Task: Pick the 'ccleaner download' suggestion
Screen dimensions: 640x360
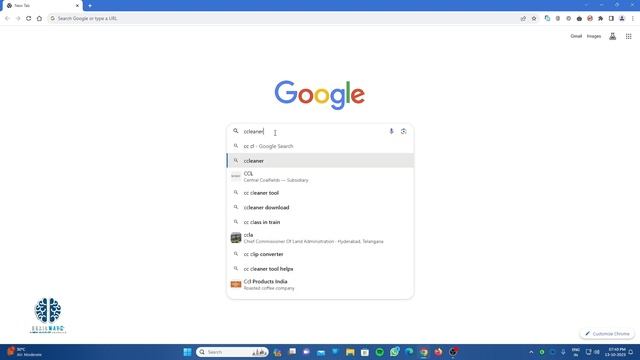Action: click(x=320, y=207)
